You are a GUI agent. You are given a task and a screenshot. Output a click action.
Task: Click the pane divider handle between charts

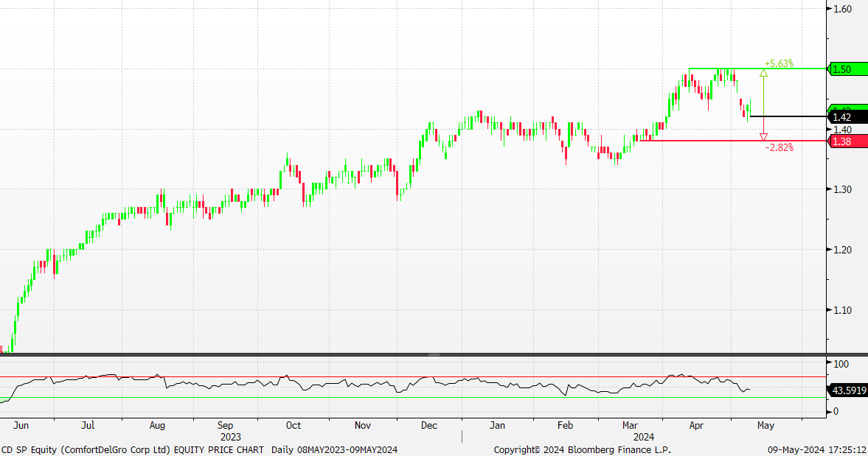pyautogui.click(x=434, y=354)
